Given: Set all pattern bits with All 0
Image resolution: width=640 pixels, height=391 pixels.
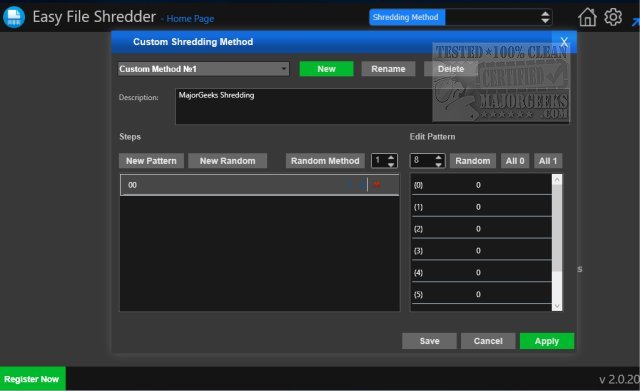Looking at the screenshot, I should point(515,161).
